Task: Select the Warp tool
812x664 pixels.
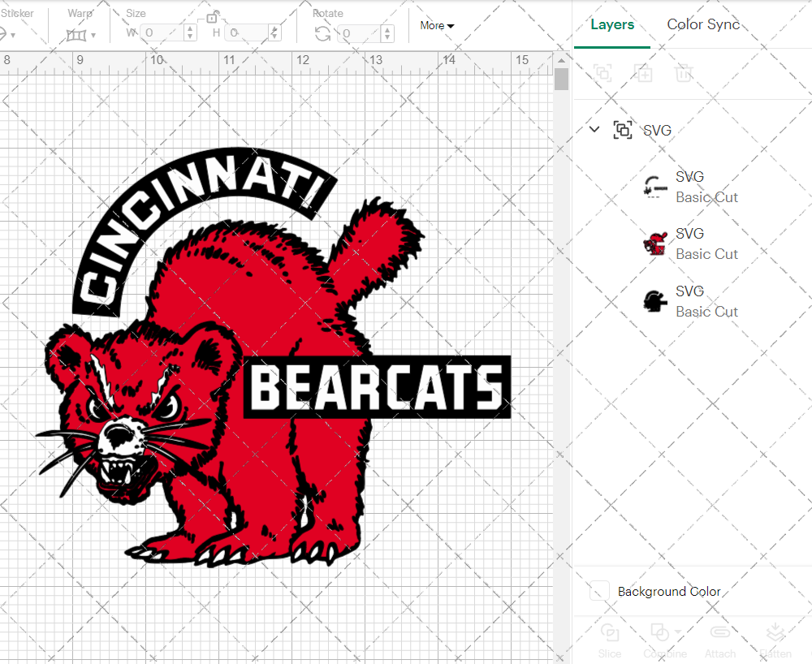Action: click(x=78, y=34)
